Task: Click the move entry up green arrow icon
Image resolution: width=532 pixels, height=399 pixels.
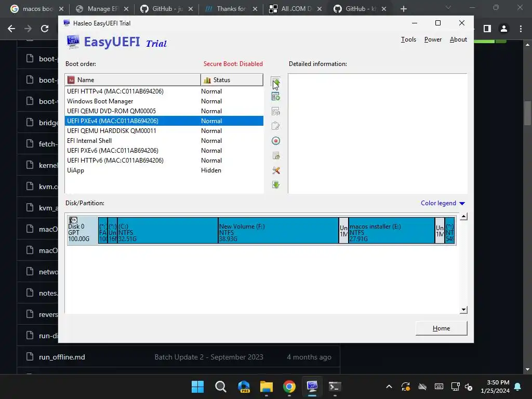Action: 276,83
